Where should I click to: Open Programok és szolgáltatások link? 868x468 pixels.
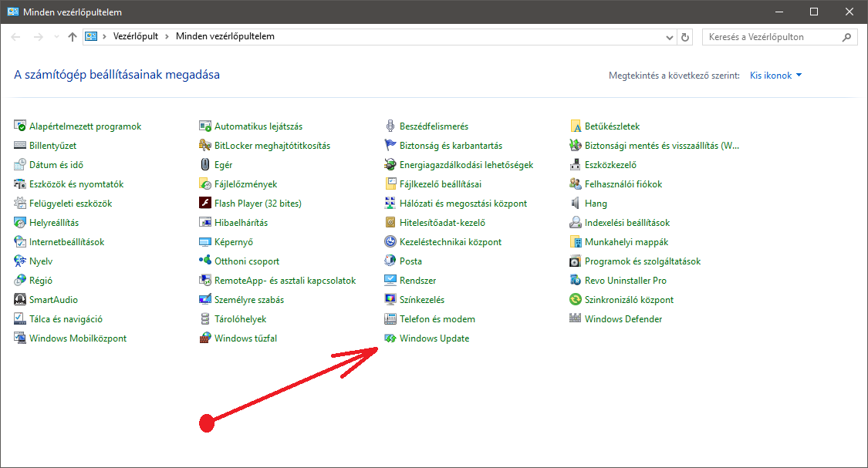coord(643,261)
